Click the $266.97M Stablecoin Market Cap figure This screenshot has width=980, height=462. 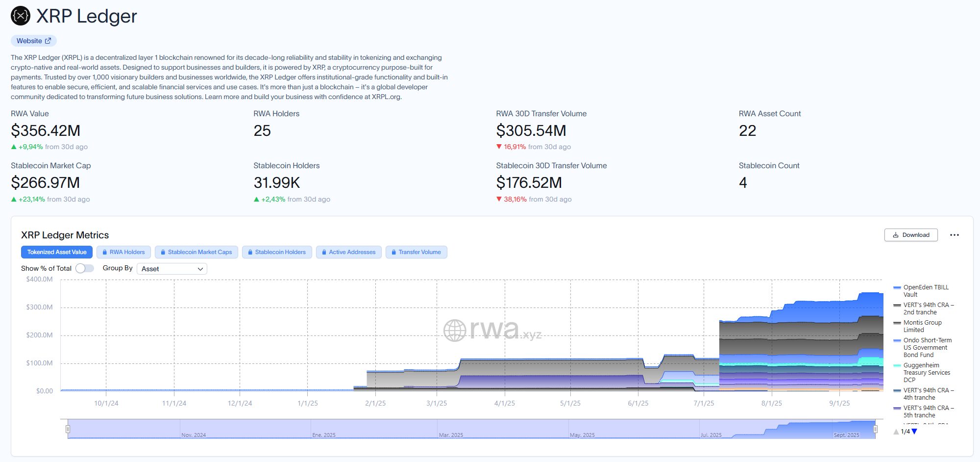click(x=45, y=182)
